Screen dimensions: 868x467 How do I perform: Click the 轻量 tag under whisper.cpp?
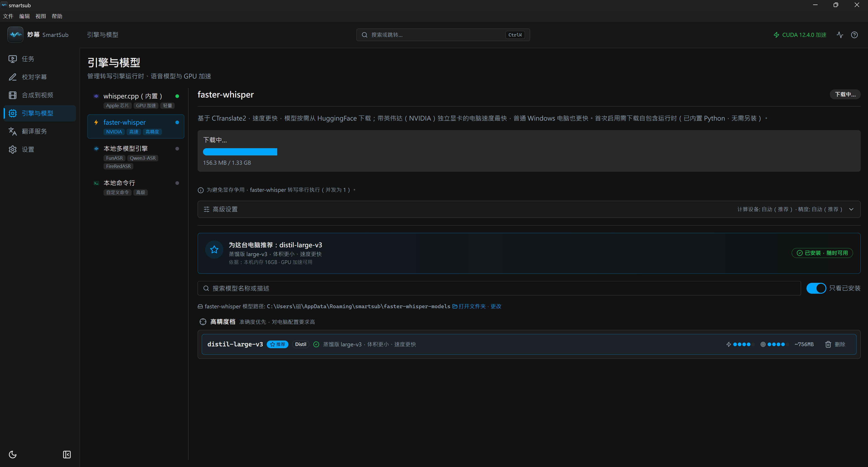click(x=167, y=105)
